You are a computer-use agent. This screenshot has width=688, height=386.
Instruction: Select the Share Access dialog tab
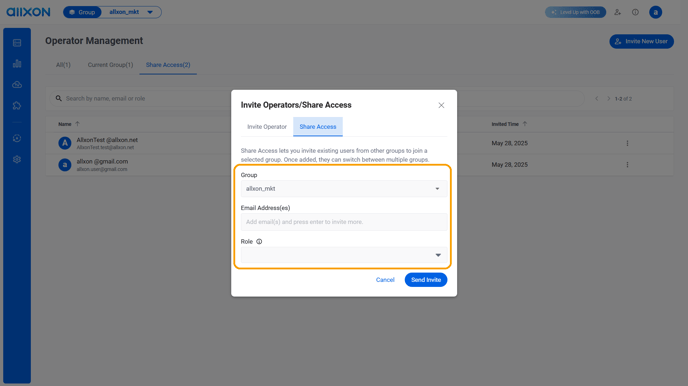[x=318, y=127]
